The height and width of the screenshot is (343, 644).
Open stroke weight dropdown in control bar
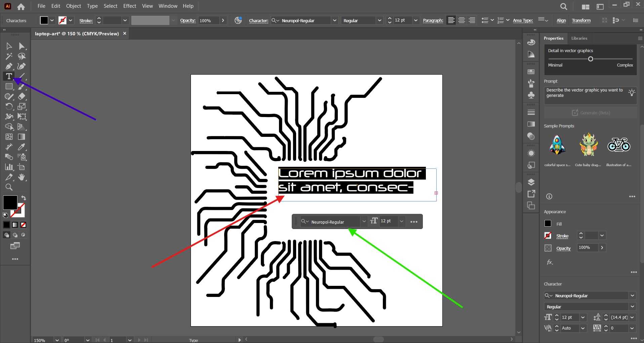(x=125, y=21)
